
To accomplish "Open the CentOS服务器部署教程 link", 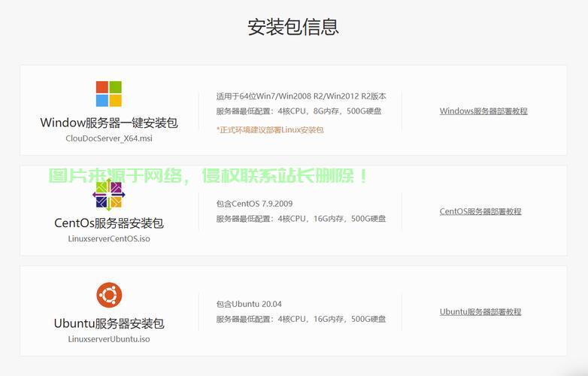I will pyautogui.click(x=480, y=211).
